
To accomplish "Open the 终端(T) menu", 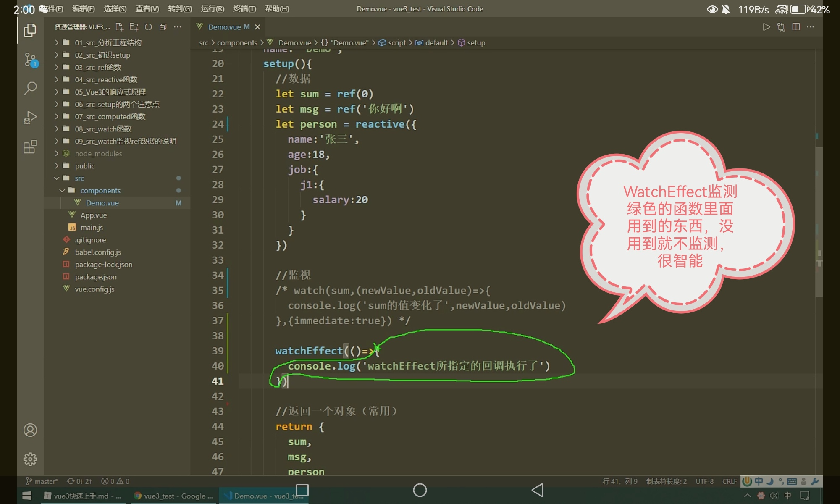I will pyautogui.click(x=244, y=9).
